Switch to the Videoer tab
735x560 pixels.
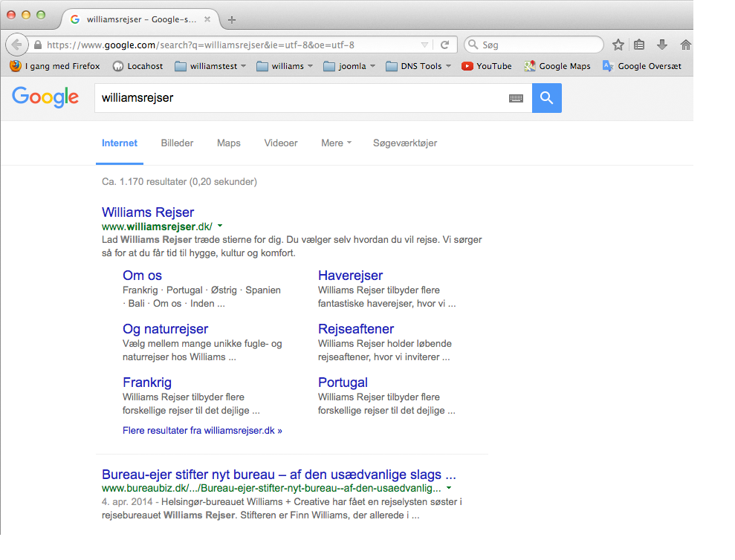pyautogui.click(x=281, y=143)
